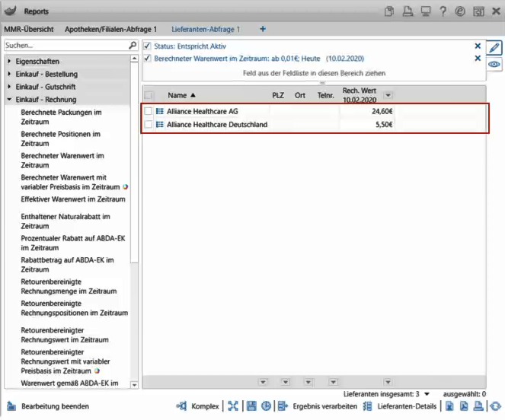
Task: Open the footer dropdown under Telnr. column
Action: click(x=334, y=382)
